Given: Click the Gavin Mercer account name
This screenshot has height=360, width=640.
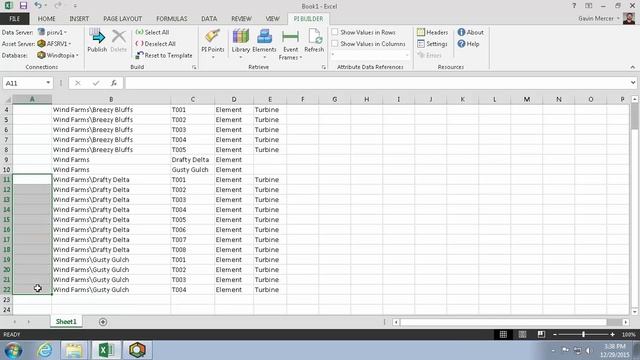Looking at the screenshot, I should tap(596, 18).
